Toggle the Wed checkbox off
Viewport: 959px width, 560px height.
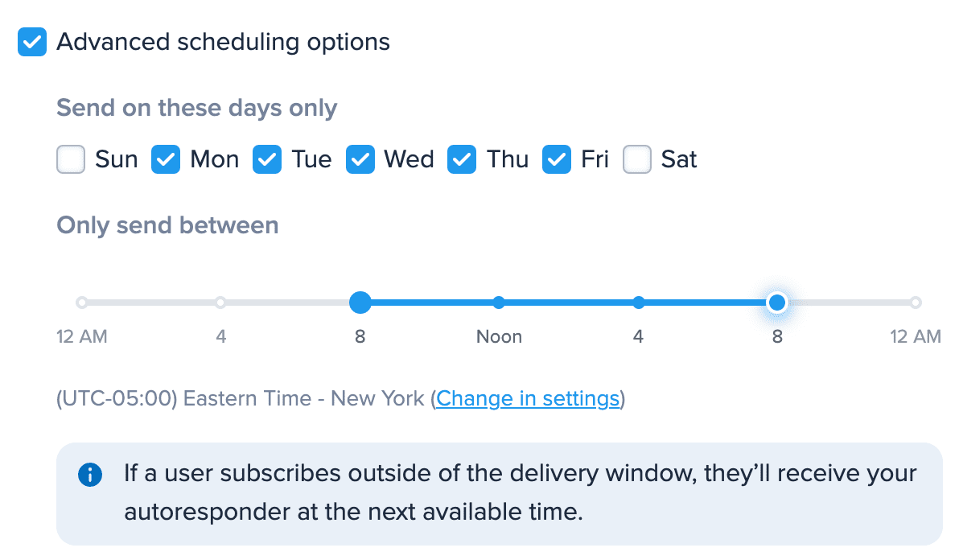click(x=360, y=159)
